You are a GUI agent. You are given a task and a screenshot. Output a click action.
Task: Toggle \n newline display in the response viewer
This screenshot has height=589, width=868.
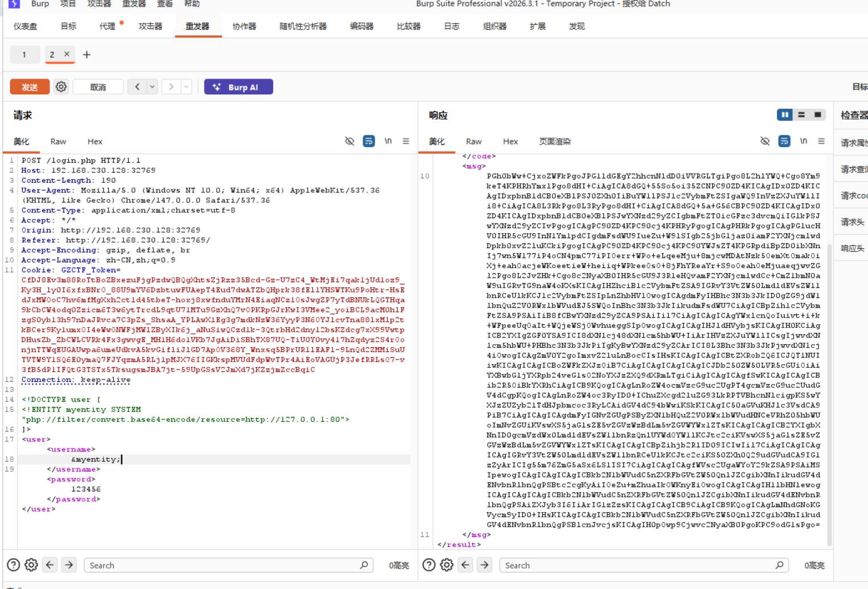[x=804, y=141]
